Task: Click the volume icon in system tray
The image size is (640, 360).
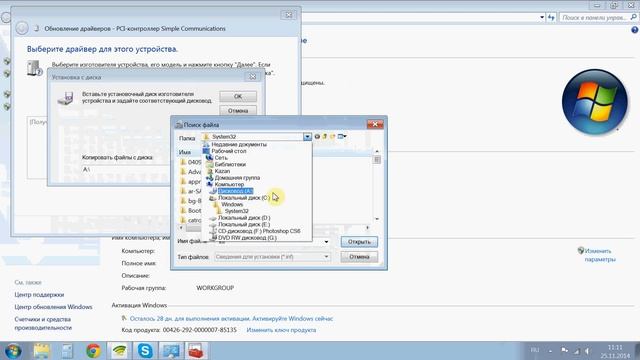Action: (588, 351)
